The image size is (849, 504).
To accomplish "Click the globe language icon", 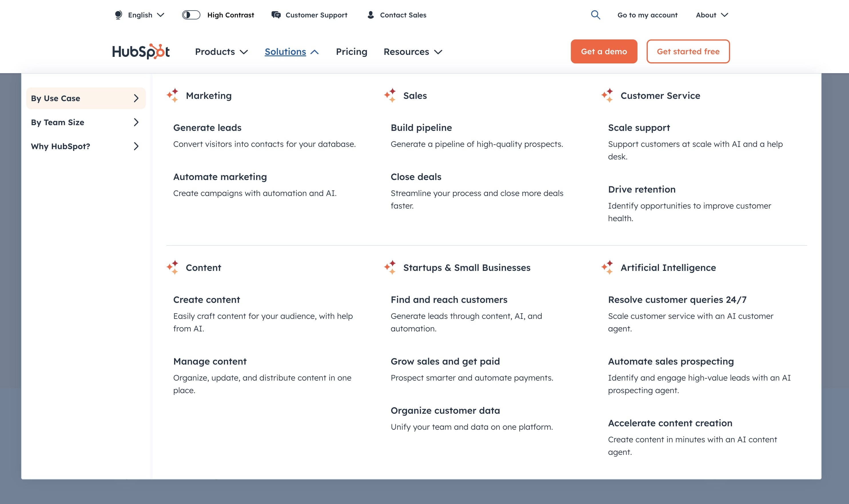I will (x=118, y=15).
